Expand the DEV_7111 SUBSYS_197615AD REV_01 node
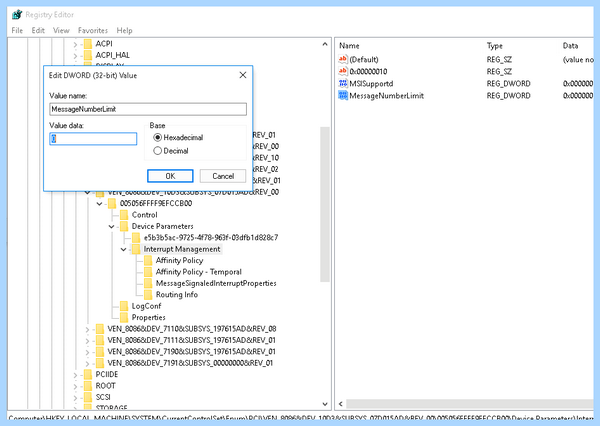This screenshot has width=600, height=426. 87,341
